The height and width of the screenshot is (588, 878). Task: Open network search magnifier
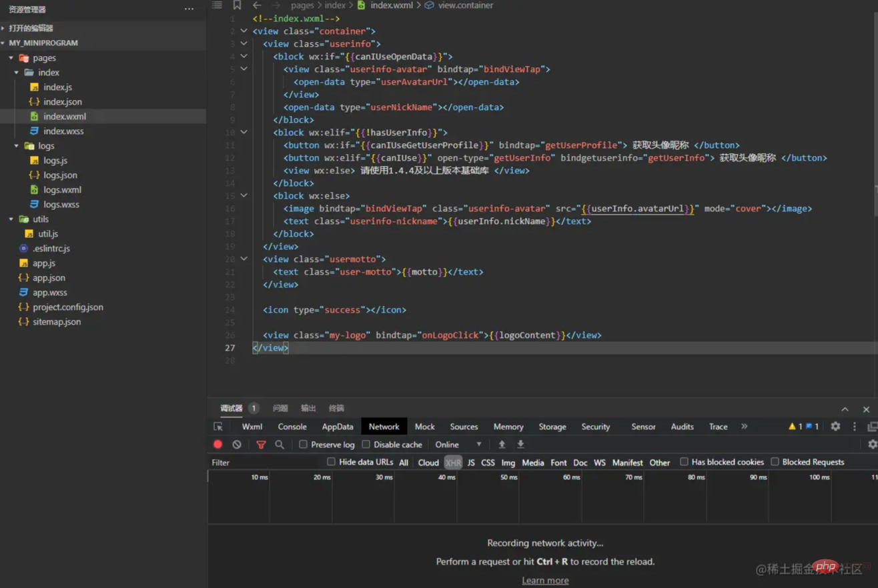tap(280, 445)
